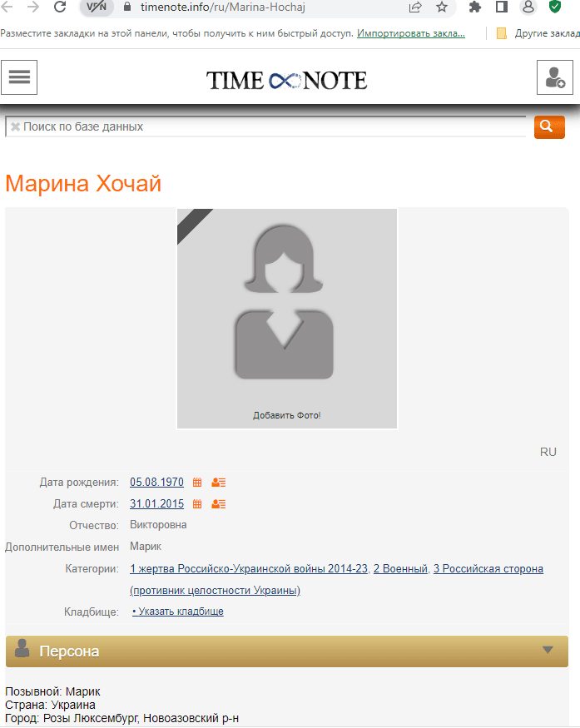Open death date link 31.01.2015
This screenshot has width=580, height=728.
point(157,503)
